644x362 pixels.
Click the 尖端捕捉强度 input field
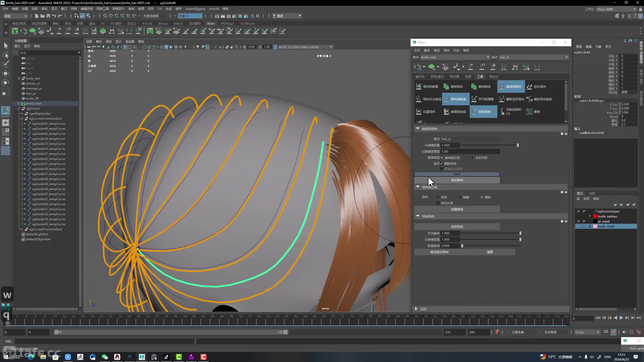coord(470,151)
